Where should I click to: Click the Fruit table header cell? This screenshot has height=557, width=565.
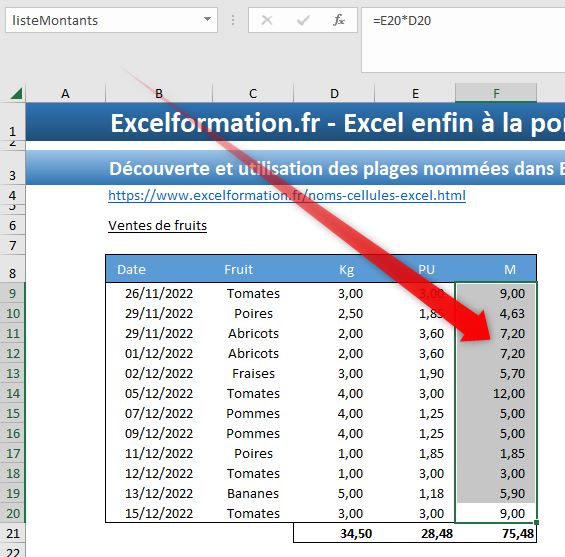click(x=253, y=269)
